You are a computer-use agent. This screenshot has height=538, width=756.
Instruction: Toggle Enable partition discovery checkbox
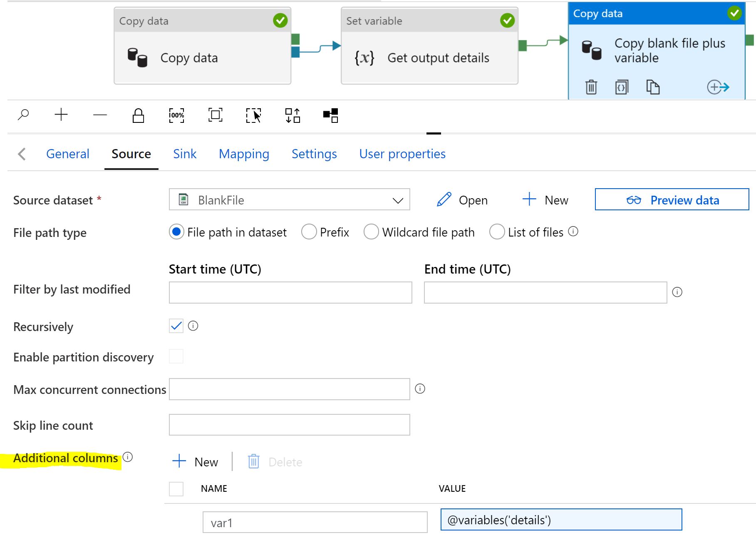(x=176, y=356)
